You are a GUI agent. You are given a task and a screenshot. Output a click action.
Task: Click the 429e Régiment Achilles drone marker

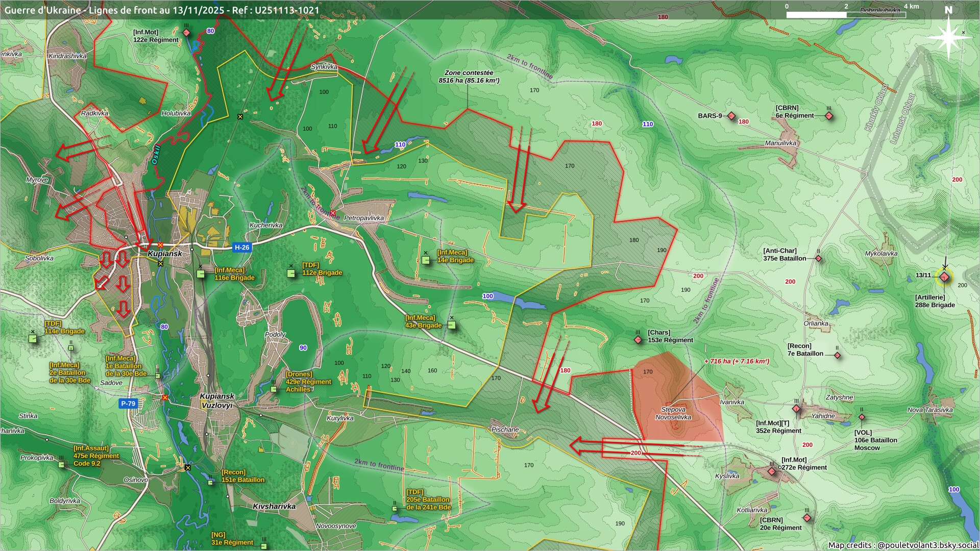pos(274,389)
